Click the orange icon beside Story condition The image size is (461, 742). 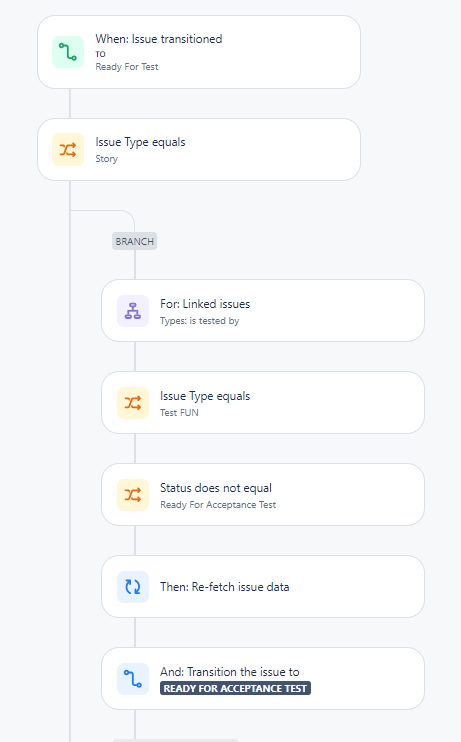point(68,150)
